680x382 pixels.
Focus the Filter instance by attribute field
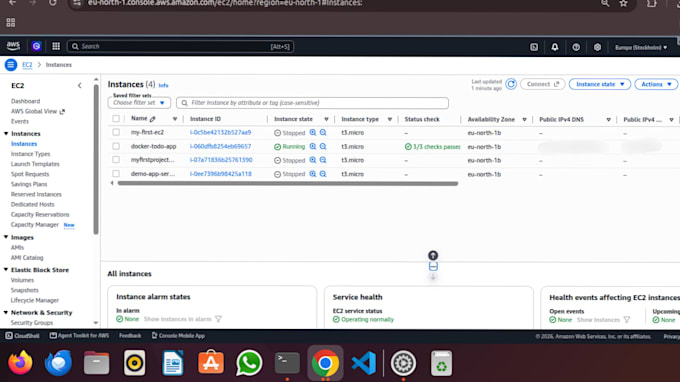pos(312,103)
